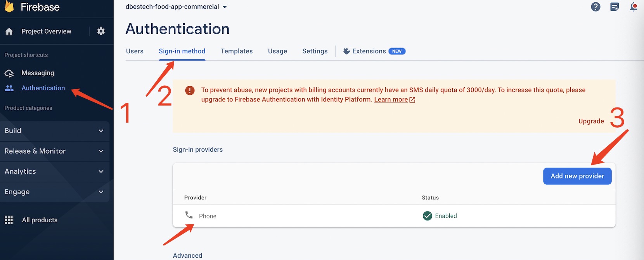Screen dimensions: 644x260
Task: Click the external link icon beside Learn more
Action: [412, 100]
